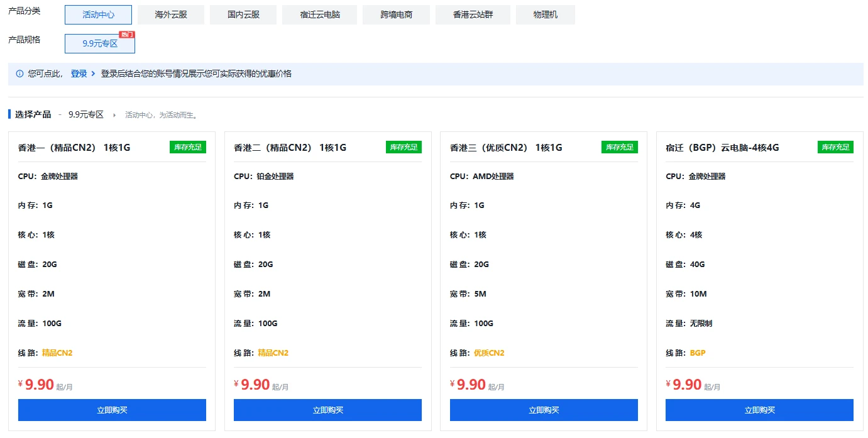Screen dimensions: 868x438
Task: Click 流量: 无限制 text
Action: (x=689, y=324)
